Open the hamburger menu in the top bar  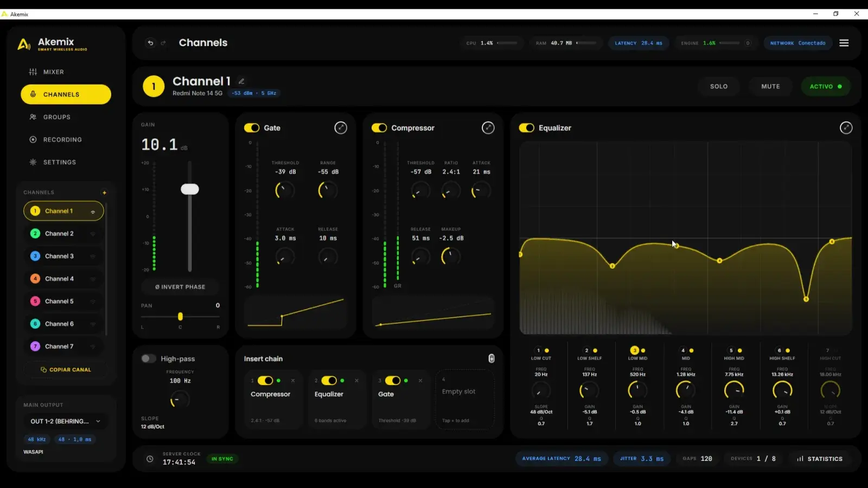coord(844,43)
